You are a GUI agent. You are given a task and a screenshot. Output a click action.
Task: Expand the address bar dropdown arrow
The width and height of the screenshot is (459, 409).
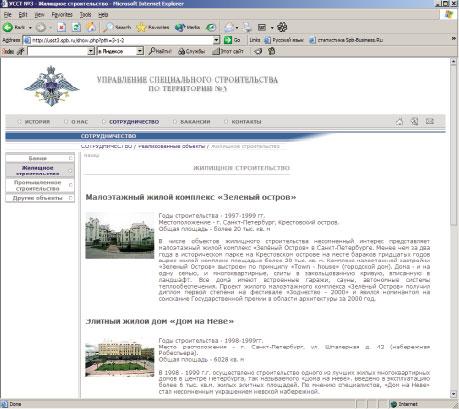[216, 40]
